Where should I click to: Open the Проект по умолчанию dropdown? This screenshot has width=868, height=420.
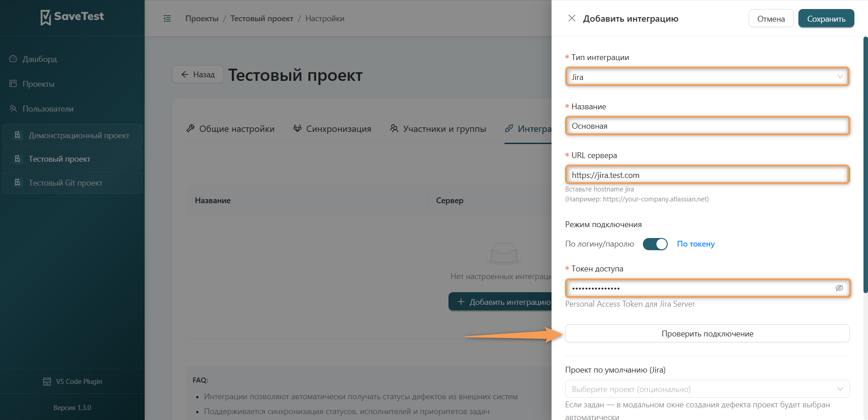click(708, 389)
